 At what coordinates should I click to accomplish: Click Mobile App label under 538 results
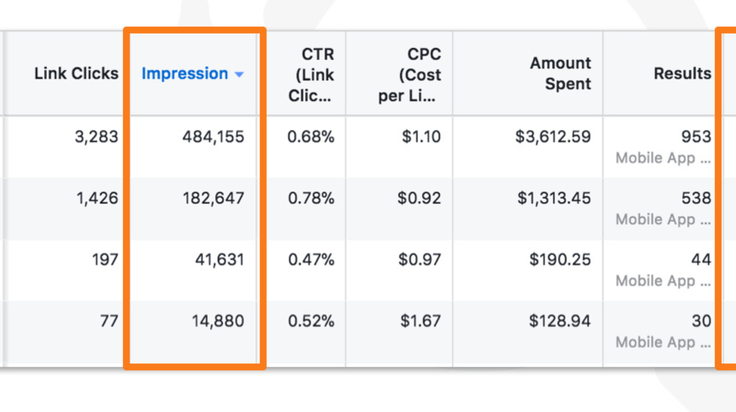coord(663,220)
